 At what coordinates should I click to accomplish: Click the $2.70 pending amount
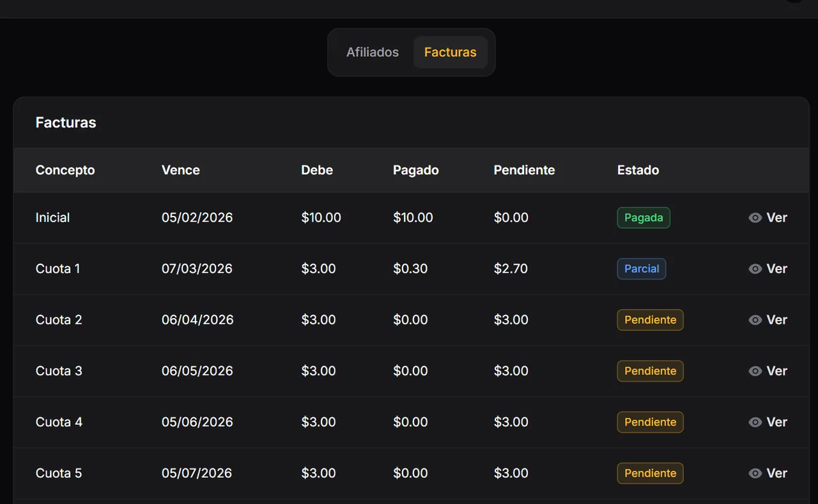(x=511, y=269)
